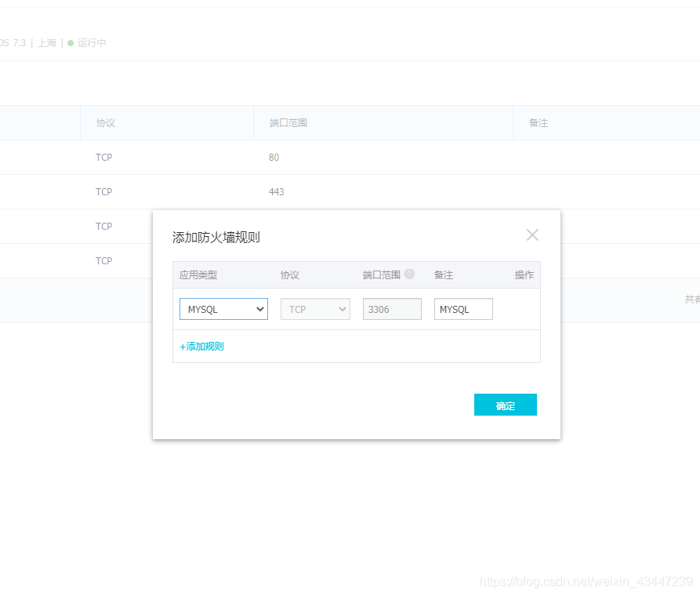Viewport: 700px width, 596px height.
Task: Click the 应用类型 header in dialog
Action: click(198, 274)
